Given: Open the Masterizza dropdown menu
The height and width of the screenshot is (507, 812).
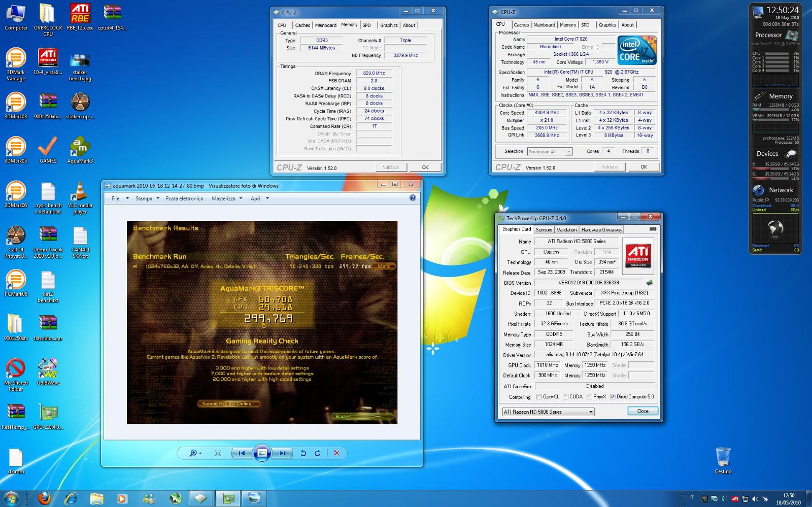Looking at the screenshot, I should tap(227, 198).
